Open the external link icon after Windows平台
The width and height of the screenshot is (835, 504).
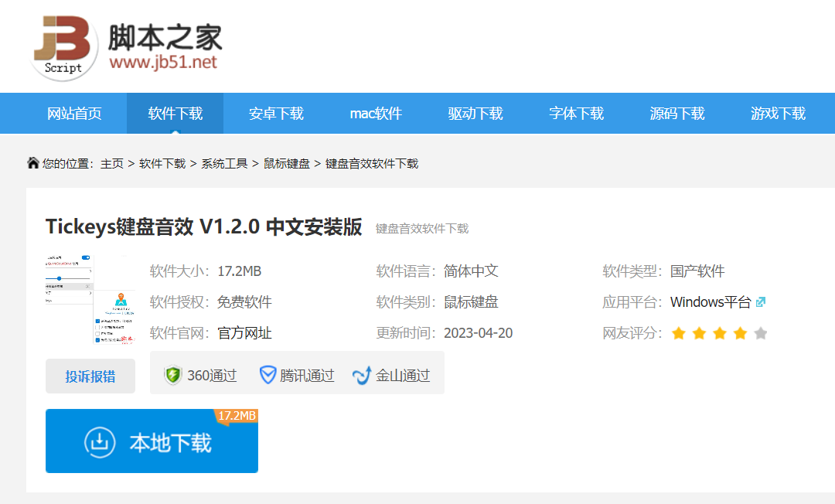(761, 302)
